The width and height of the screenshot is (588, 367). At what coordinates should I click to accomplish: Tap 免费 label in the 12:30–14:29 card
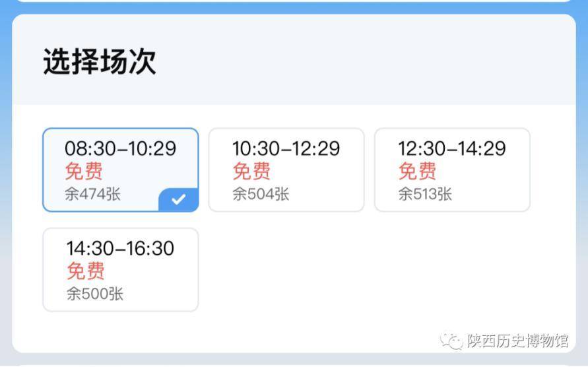[x=417, y=172]
